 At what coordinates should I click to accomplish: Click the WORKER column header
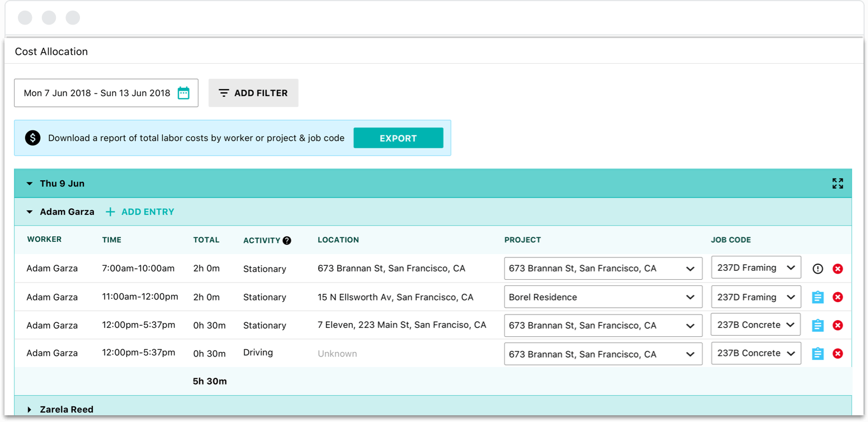(x=44, y=240)
